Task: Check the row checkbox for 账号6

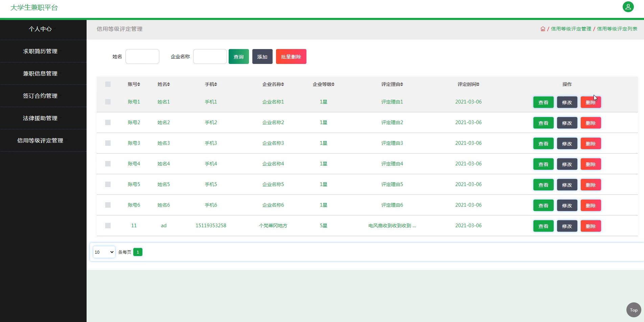Action: (108, 205)
